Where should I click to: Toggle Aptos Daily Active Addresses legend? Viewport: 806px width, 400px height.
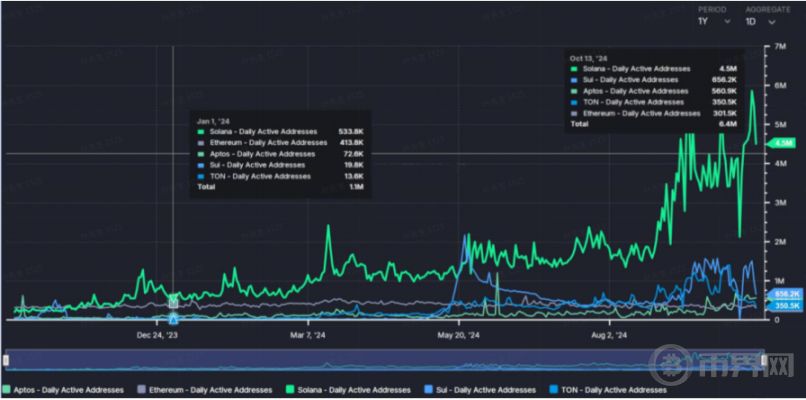pyautogui.click(x=63, y=390)
